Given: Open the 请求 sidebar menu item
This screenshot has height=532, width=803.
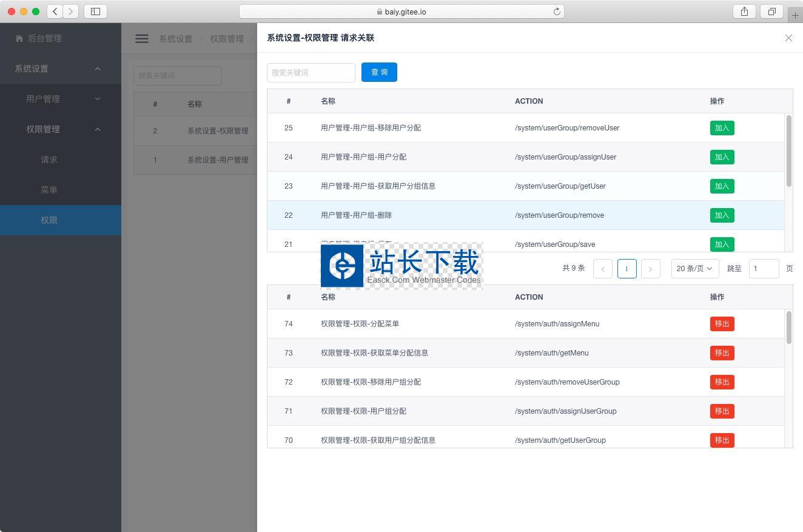Looking at the screenshot, I should point(61,160).
